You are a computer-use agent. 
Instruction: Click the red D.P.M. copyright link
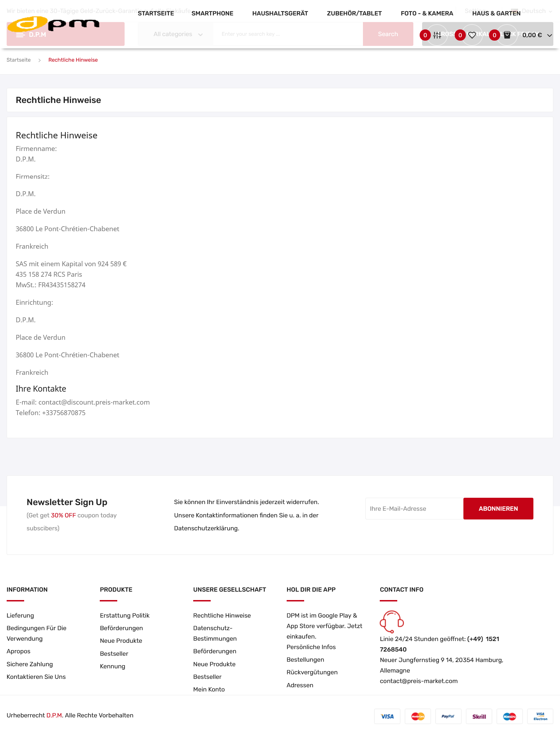(54, 715)
